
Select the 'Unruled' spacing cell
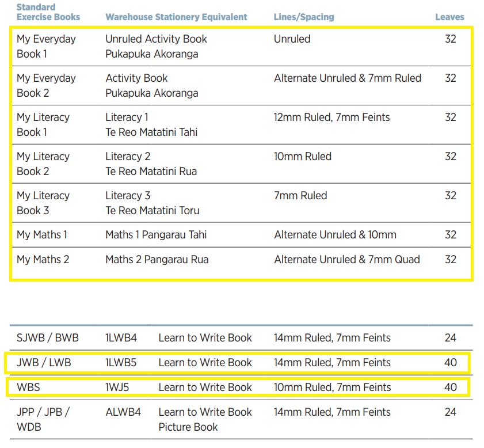292,39
